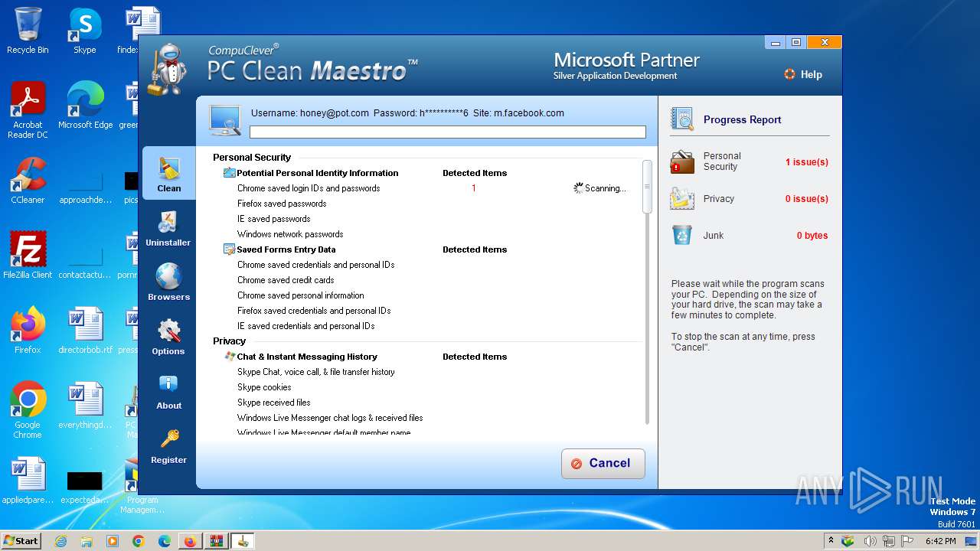Select 'Chrome saved credentials and personal IDs'
Screen dimensions: 980x551
[316, 265]
